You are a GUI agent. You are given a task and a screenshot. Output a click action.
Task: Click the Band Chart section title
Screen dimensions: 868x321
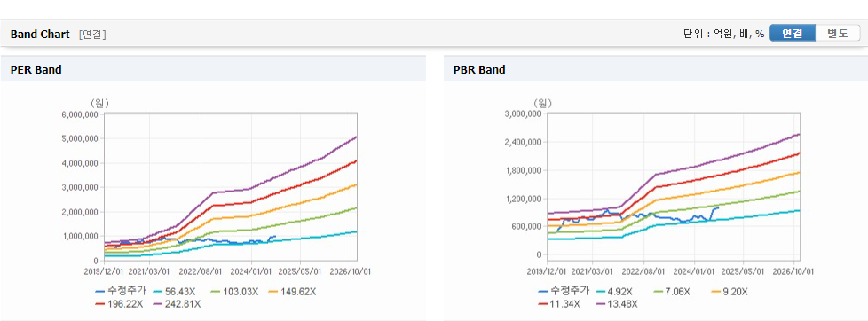tap(40, 35)
